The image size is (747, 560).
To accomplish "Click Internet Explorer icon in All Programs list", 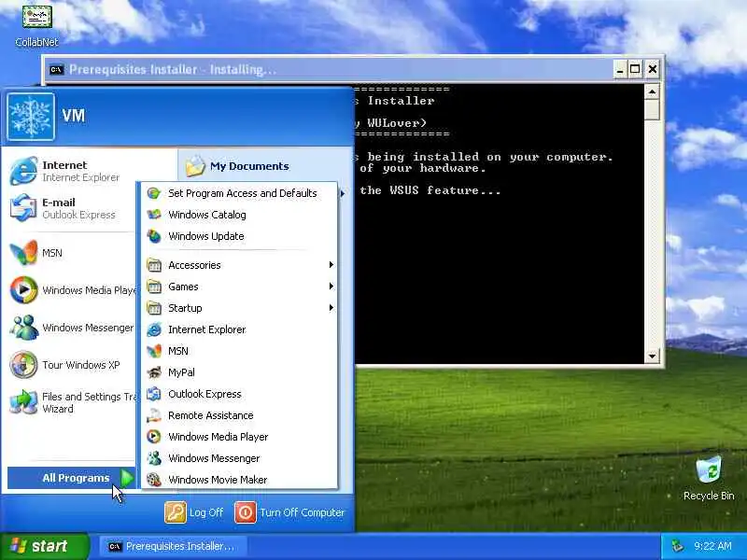I will coord(154,329).
